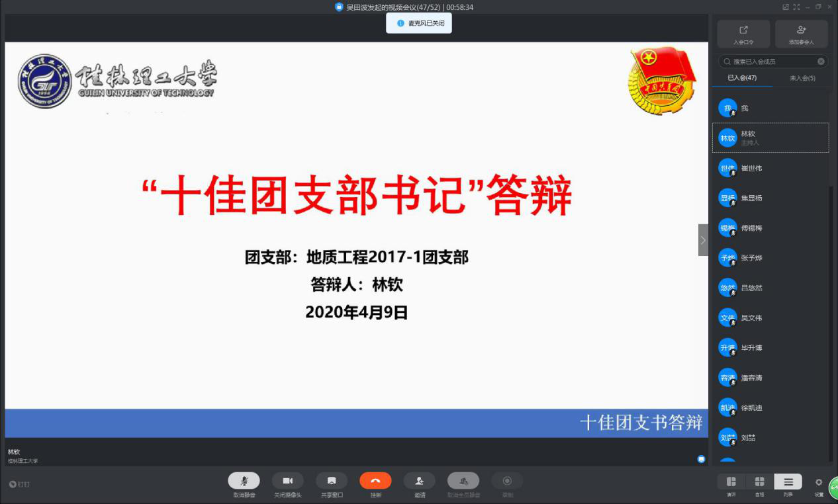Click 添加参会人 add participant icon
Screen dimensions: 838x504
tap(801, 34)
